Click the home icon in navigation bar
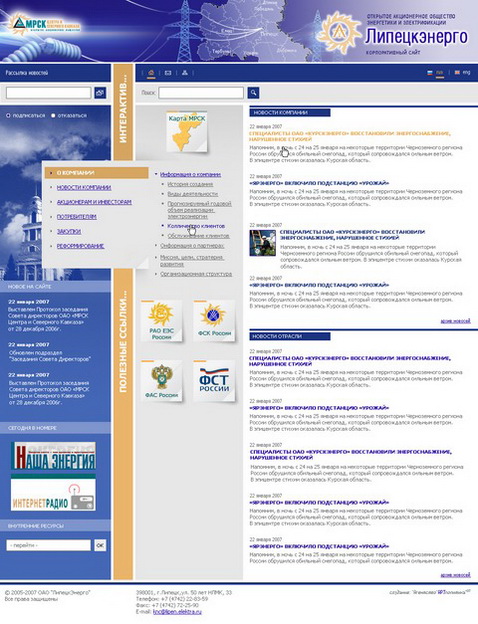This screenshot has width=478, height=624. [x=151, y=73]
